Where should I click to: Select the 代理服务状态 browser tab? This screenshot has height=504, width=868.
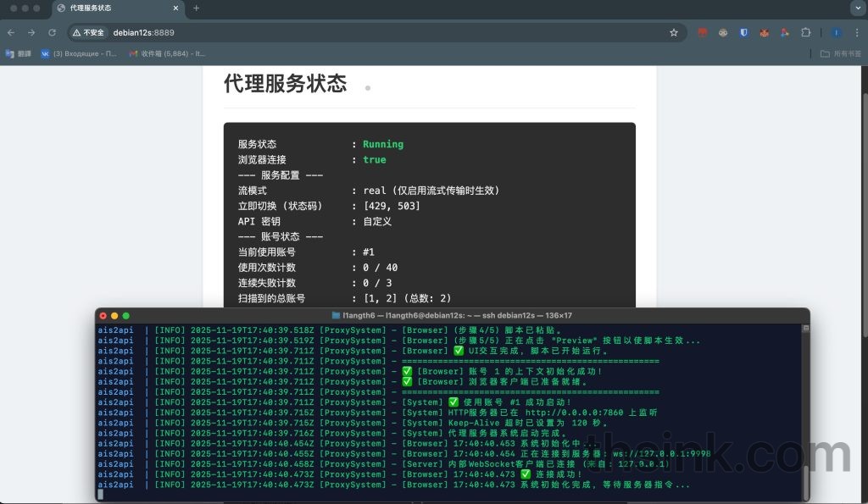click(x=110, y=8)
